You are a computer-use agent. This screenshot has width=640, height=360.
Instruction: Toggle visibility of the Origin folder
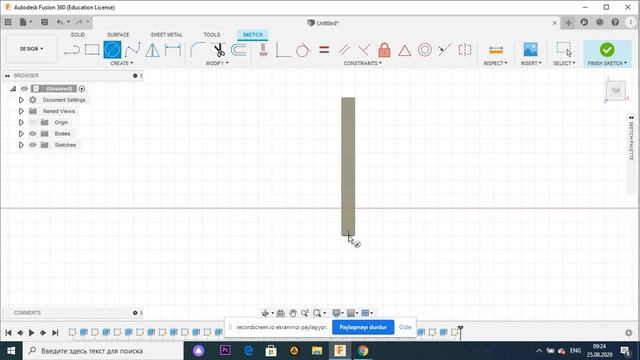[x=33, y=122]
